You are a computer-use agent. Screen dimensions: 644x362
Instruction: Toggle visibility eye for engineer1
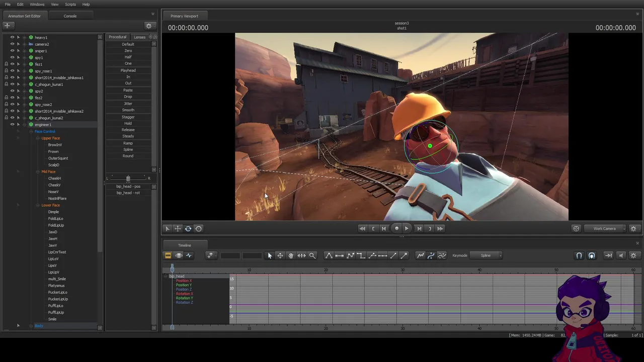coord(12,125)
